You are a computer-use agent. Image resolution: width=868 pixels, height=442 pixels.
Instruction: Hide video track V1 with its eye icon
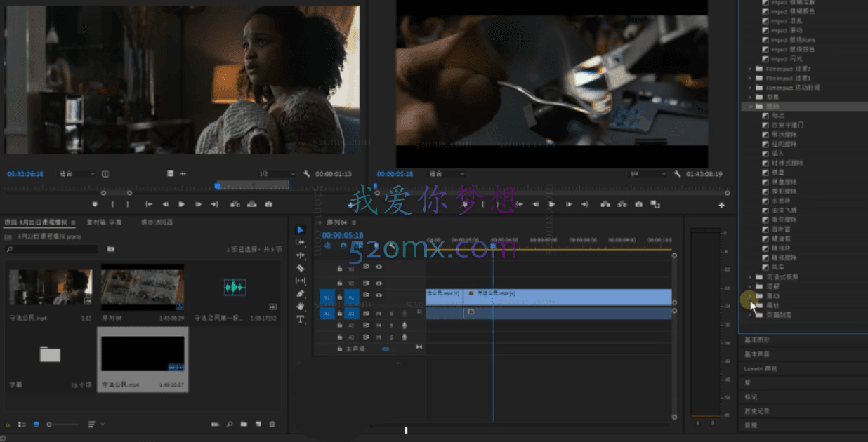(379, 295)
